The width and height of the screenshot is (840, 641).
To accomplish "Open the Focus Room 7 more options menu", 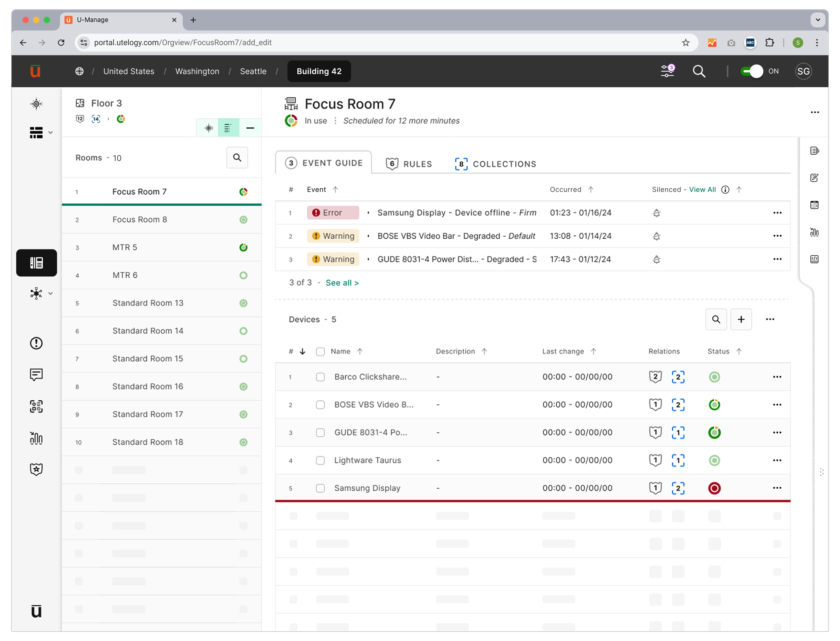I will [x=814, y=112].
